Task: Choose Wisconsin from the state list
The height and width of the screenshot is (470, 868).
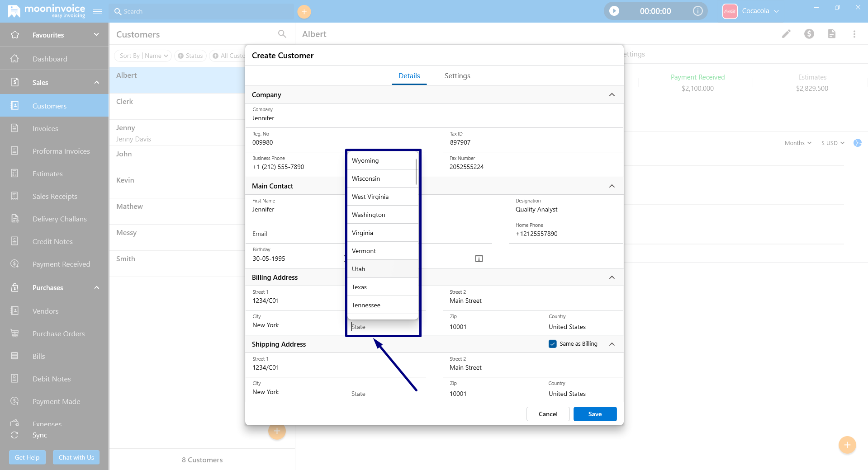Action: tap(383, 179)
